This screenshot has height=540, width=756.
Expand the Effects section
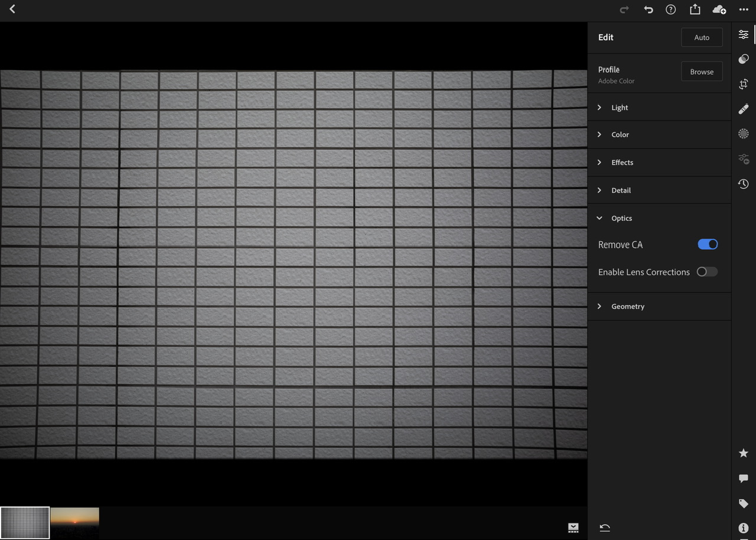(x=659, y=162)
